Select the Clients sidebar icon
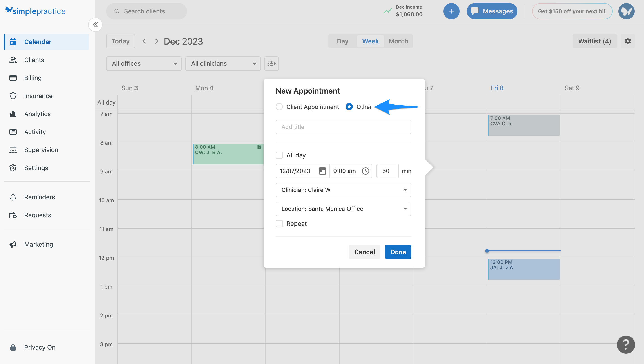Image resolution: width=644 pixels, height=364 pixels. tap(34, 60)
